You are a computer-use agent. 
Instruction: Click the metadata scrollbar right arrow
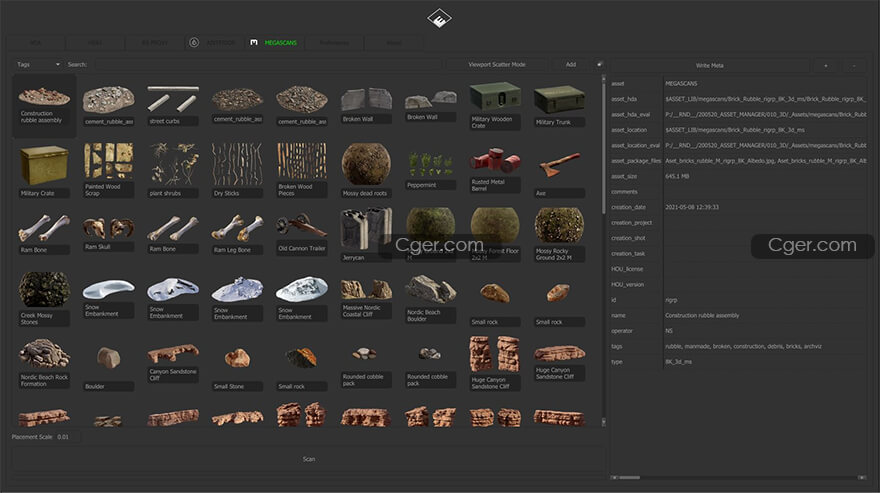tap(861, 477)
